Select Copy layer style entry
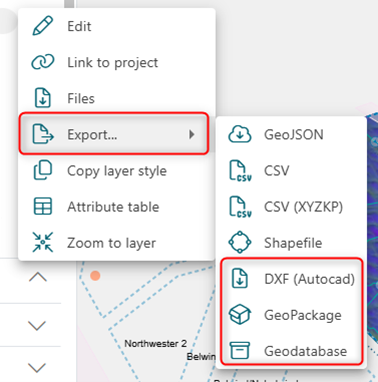This screenshot has width=378, height=382. click(117, 171)
